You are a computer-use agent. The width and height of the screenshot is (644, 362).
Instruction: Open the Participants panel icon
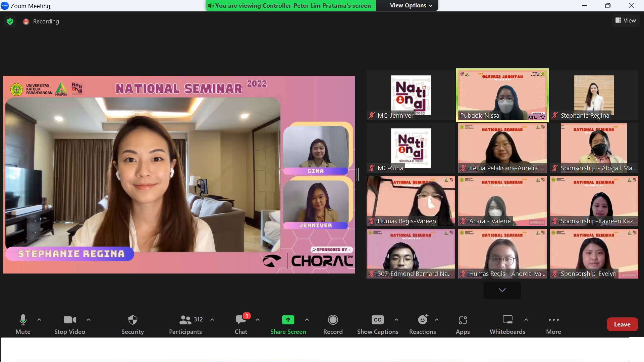click(185, 320)
